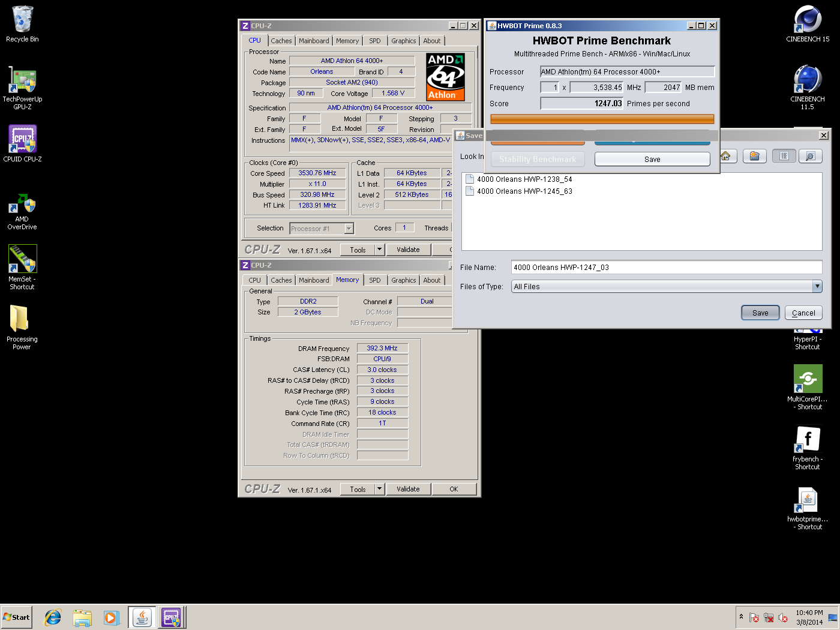840x630 pixels.
Task: Switch to the CPU-Z taskbar item
Action: tap(172, 617)
